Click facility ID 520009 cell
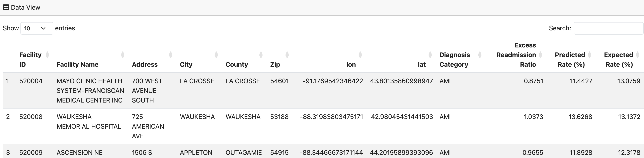Image resolution: width=644 pixels, height=158 pixels. (x=31, y=153)
